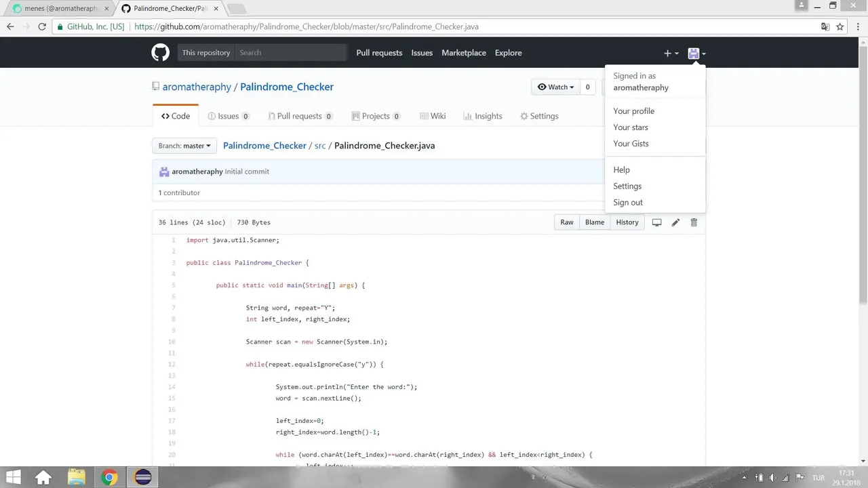This screenshot has width=868, height=488.
Task: Click line number 12 in code
Action: point(172,365)
